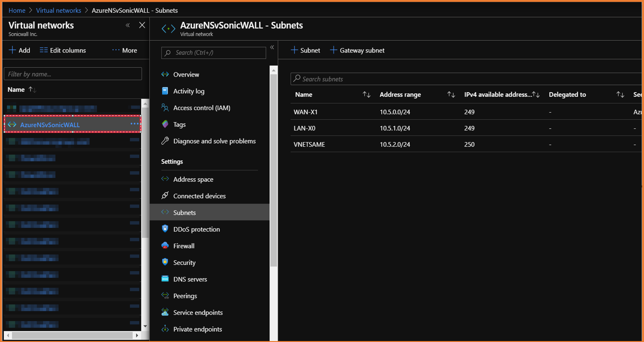Open the VNETSAME subnet

pyautogui.click(x=309, y=144)
